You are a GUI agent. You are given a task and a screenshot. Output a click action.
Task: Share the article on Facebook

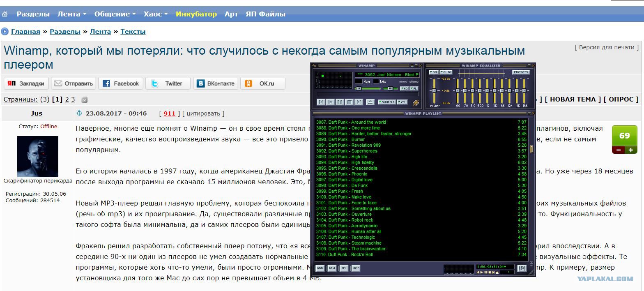pos(121,83)
